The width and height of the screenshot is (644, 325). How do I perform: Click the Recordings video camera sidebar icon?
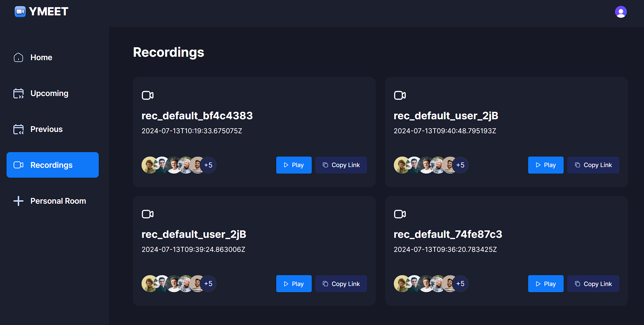pos(18,165)
